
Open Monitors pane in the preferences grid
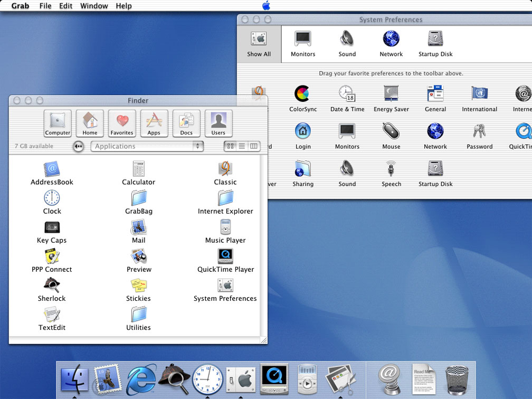[347, 136]
